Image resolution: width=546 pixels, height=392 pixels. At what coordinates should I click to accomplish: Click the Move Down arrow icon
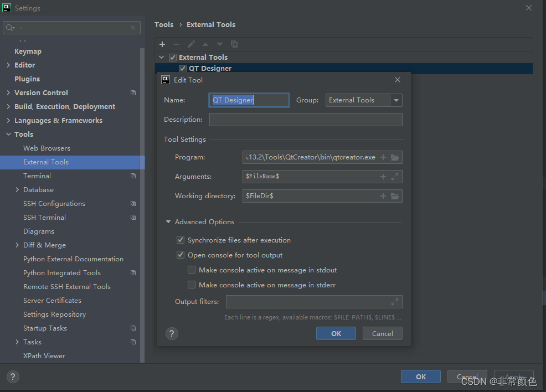click(x=220, y=44)
